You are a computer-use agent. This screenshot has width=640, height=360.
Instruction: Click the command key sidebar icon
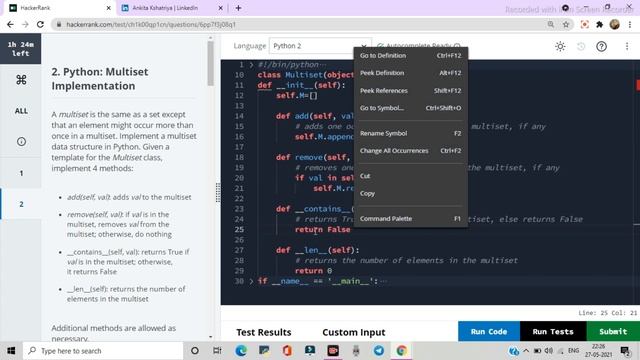[21, 80]
